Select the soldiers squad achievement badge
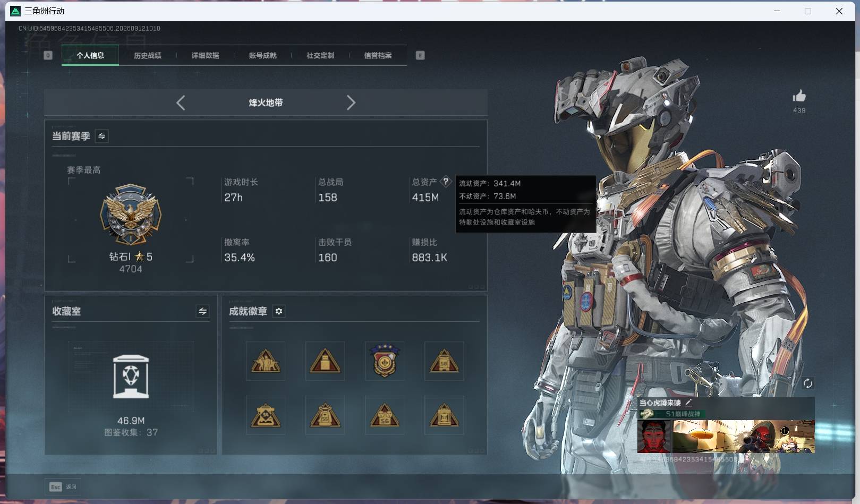 pos(266,361)
